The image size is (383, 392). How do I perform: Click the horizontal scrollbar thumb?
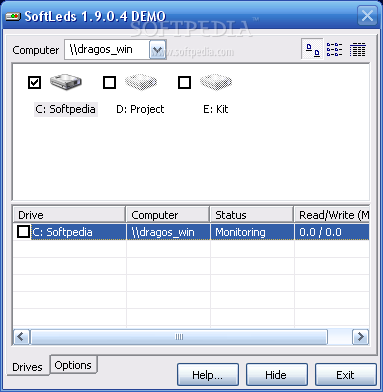pos(179,337)
